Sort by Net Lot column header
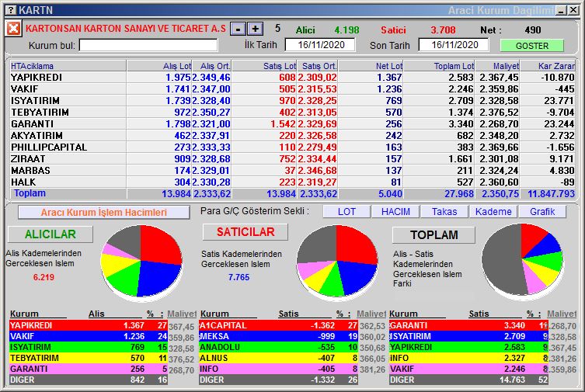This screenshot has width=585, height=392. pos(371,66)
